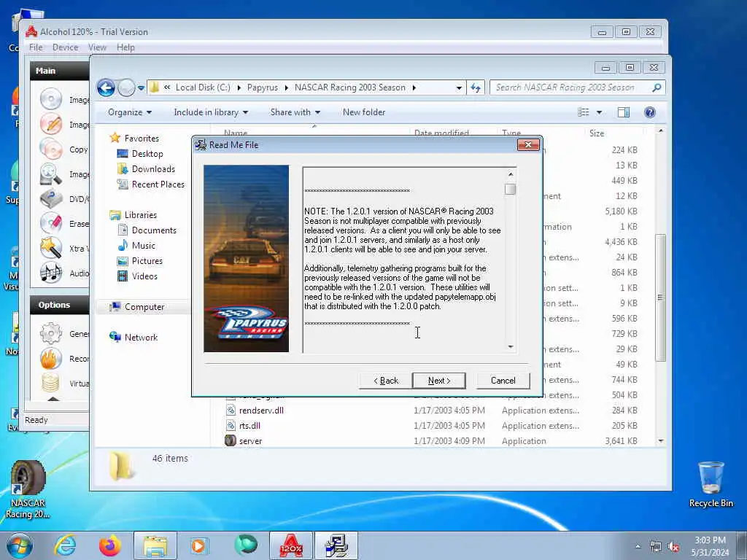The width and height of the screenshot is (747, 560).
Task: Click General options gear icon in Alcohol
Action: coord(51,333)
